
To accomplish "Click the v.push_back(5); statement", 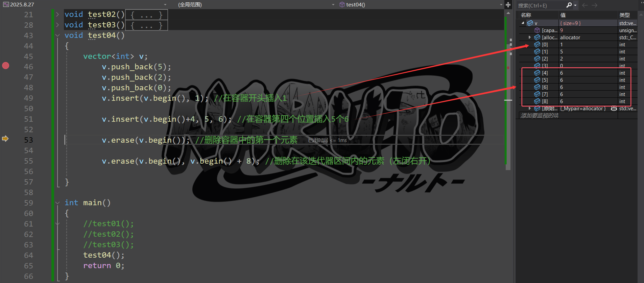I will pyautogui.click(x=137, y=67).
